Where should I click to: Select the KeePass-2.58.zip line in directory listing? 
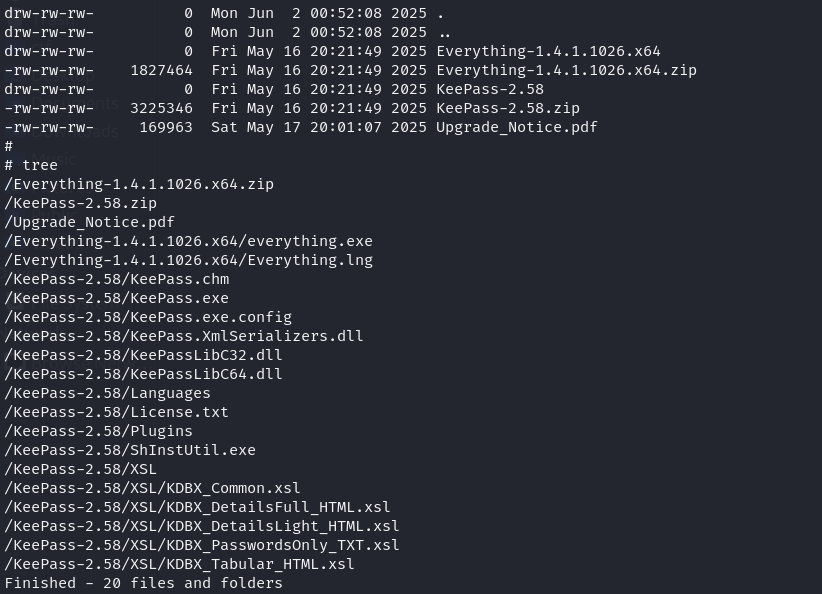pyautogui.click(x=292, y=109)
